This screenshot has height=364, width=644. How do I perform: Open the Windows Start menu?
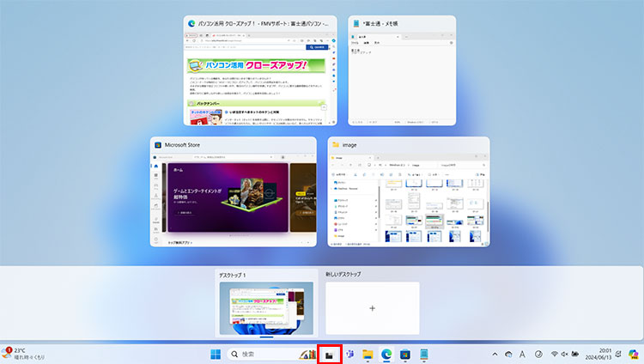tap(215, 354)
